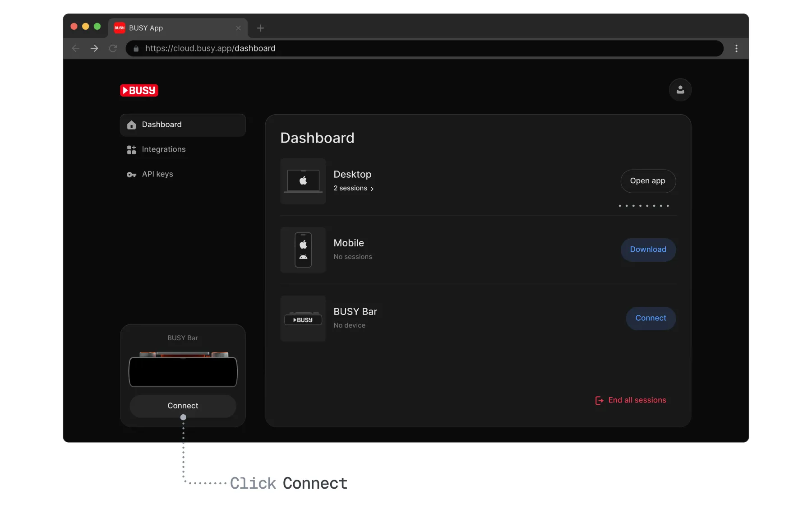The height and width of the screenshot is (509, 812).
Task: Click Download for Mobile
Action: 648,250
